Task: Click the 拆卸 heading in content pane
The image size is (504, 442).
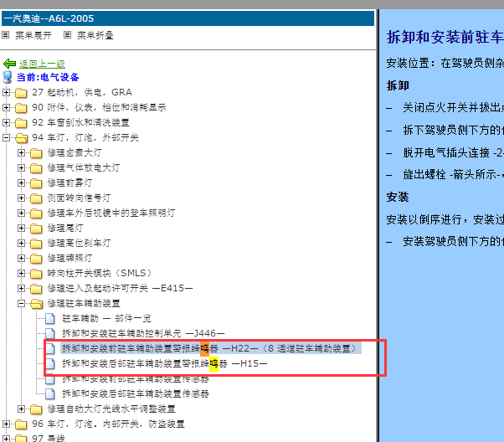Action: click(398, 85)
